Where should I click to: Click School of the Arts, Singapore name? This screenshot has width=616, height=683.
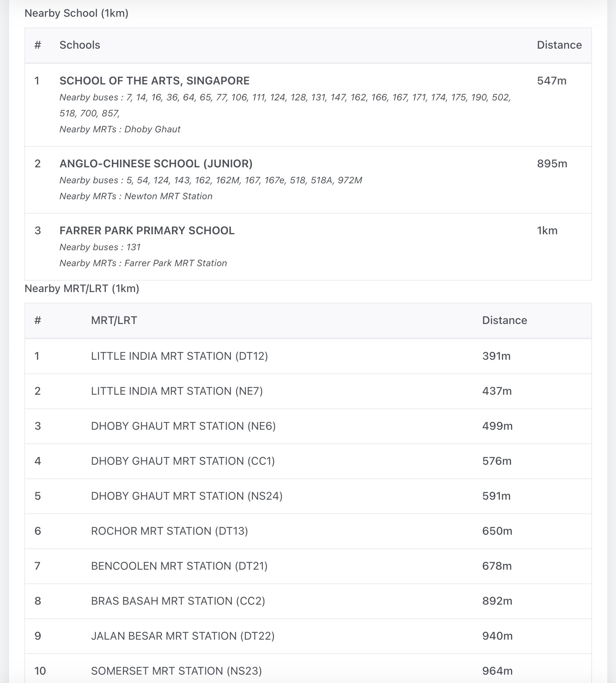click(x=154, y=81)
